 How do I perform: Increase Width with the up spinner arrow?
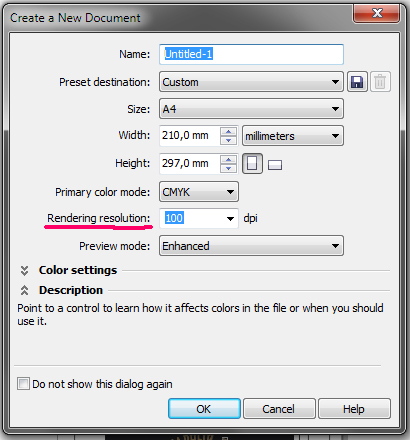click(x=228, y=132)
